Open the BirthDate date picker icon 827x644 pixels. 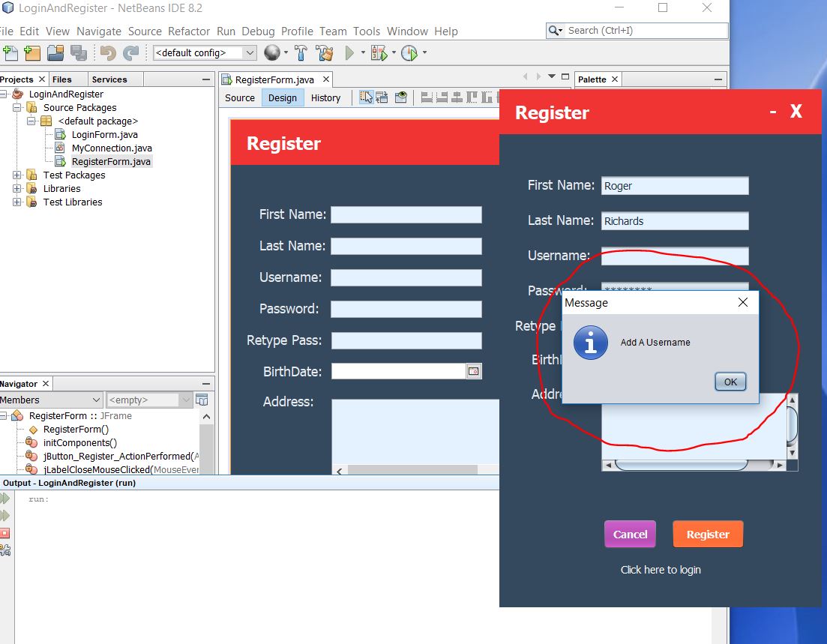pyautogui.click(x=473, y=370)
